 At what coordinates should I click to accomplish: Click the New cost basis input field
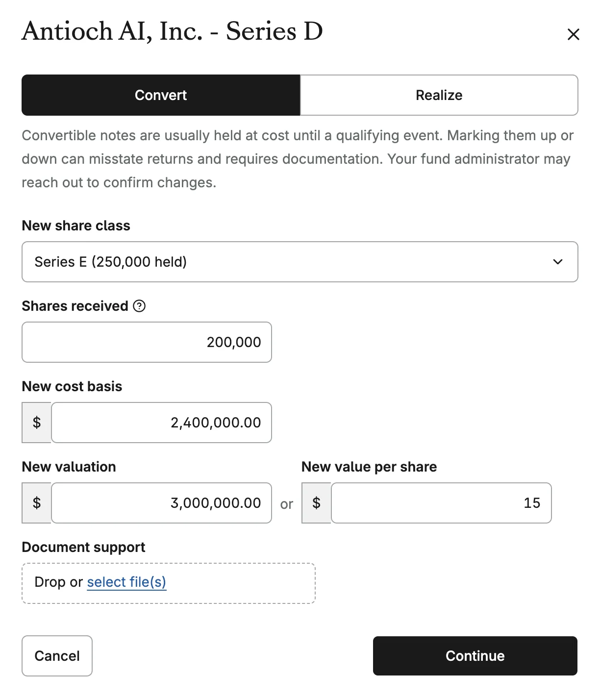click(x=161, y=423)
